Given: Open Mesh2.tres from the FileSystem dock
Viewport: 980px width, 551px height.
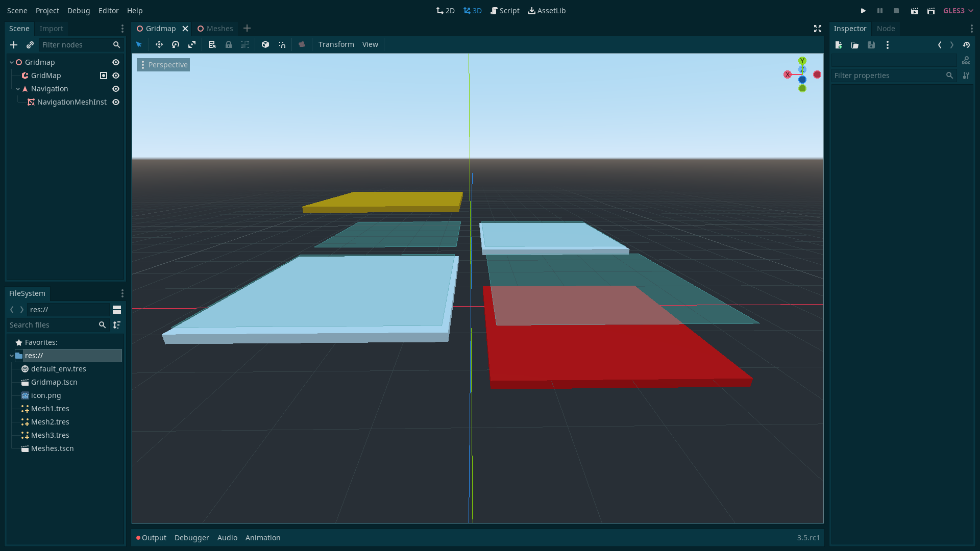Looking at the screenshot, I should pyautogui.click(x=50, y=422).
